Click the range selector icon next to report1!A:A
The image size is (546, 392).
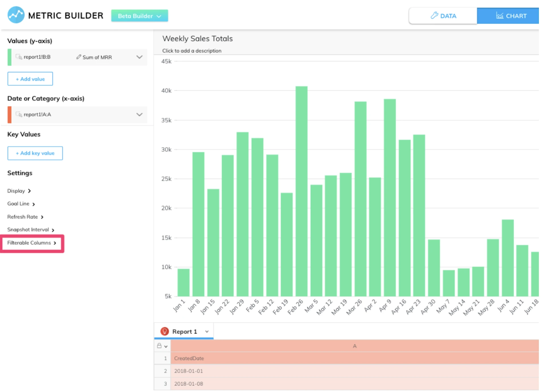(x=19, y=114)
